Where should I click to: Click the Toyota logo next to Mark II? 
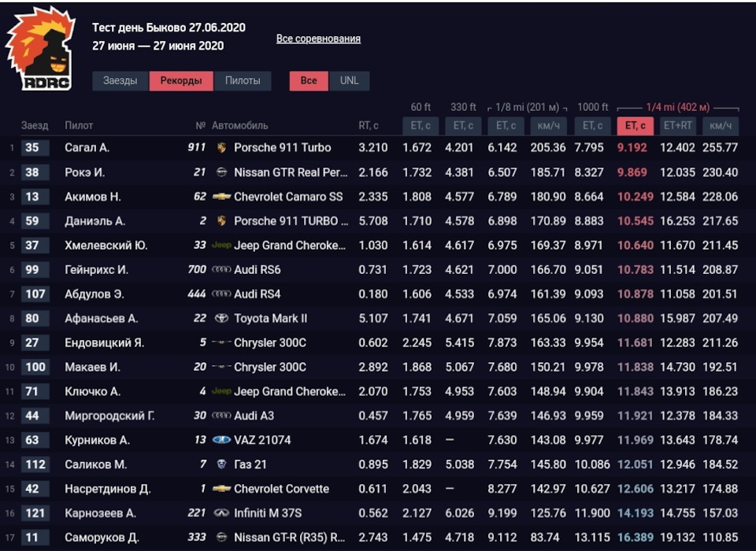pyautogui.click(x=221, y=318)
